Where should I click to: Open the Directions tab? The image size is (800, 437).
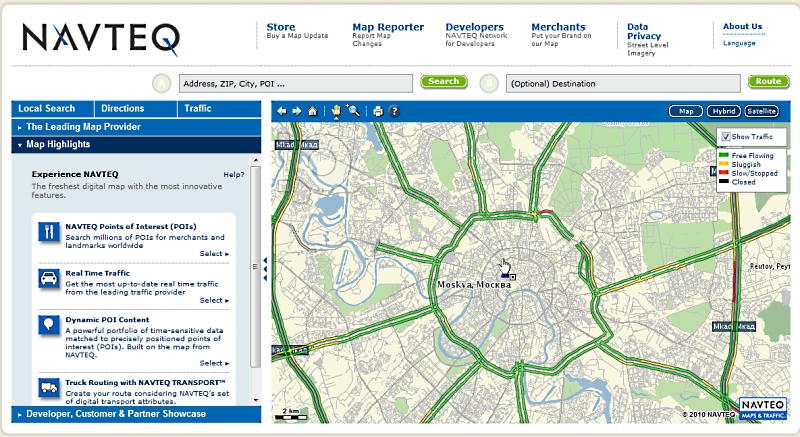click(x=136, y=109)
